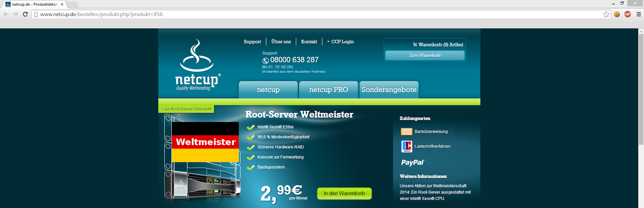
Task: Bookmark the page with star icon
Action: coord(606,14)
